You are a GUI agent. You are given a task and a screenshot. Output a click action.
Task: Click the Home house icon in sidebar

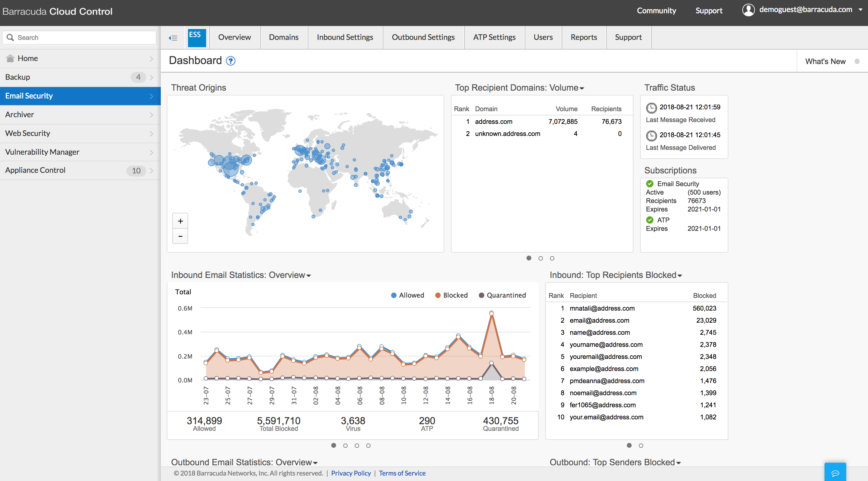click(11, 58)
